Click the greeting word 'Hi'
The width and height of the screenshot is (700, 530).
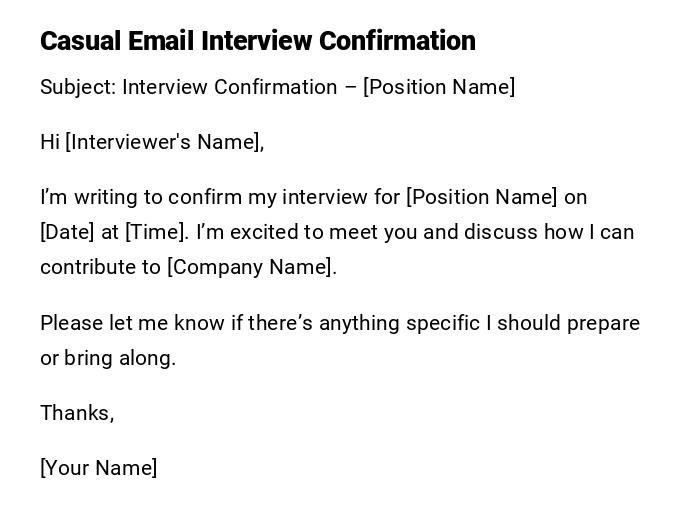click(50, 142)
